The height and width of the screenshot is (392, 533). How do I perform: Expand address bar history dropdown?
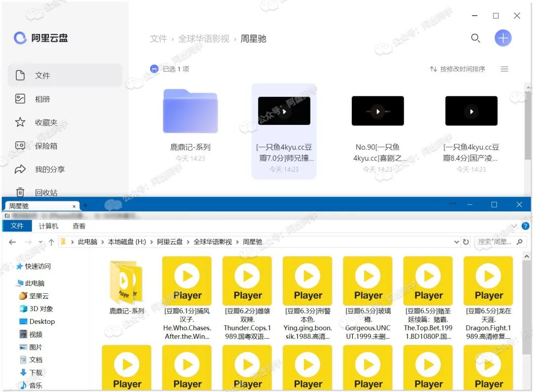tap(457, 242)
